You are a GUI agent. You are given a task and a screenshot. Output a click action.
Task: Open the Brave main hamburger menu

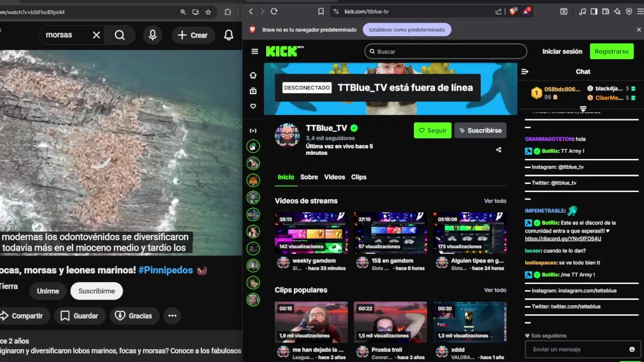(x=639, y=11)
